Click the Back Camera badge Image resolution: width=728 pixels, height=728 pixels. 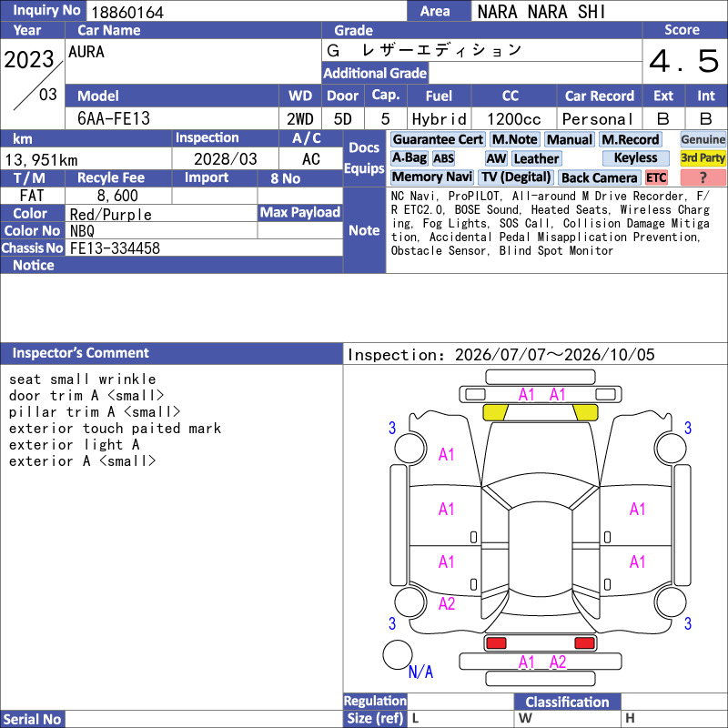tap(599, 177)
